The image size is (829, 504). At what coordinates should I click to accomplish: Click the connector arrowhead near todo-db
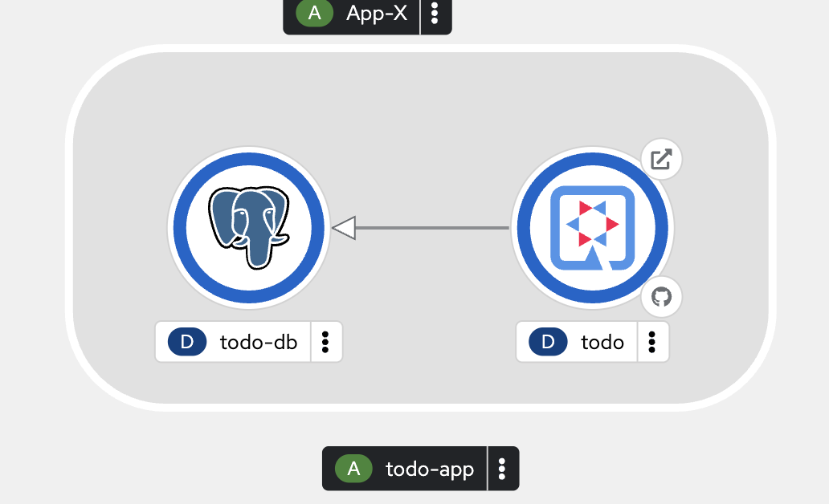[x=344, y=228]
